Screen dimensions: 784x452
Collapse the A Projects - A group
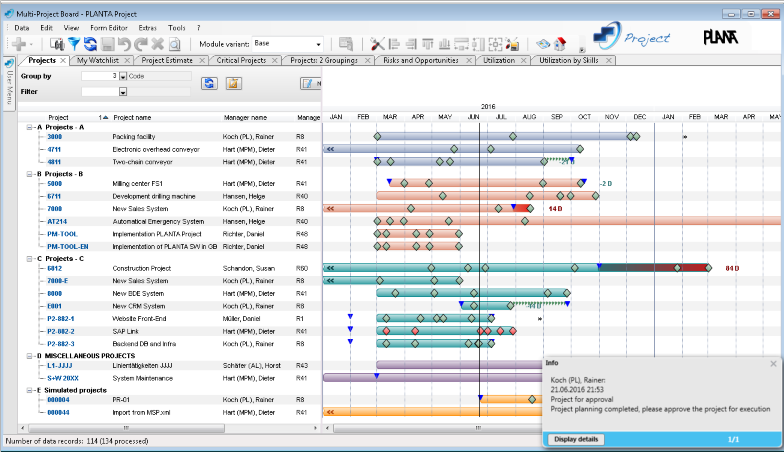30,128
